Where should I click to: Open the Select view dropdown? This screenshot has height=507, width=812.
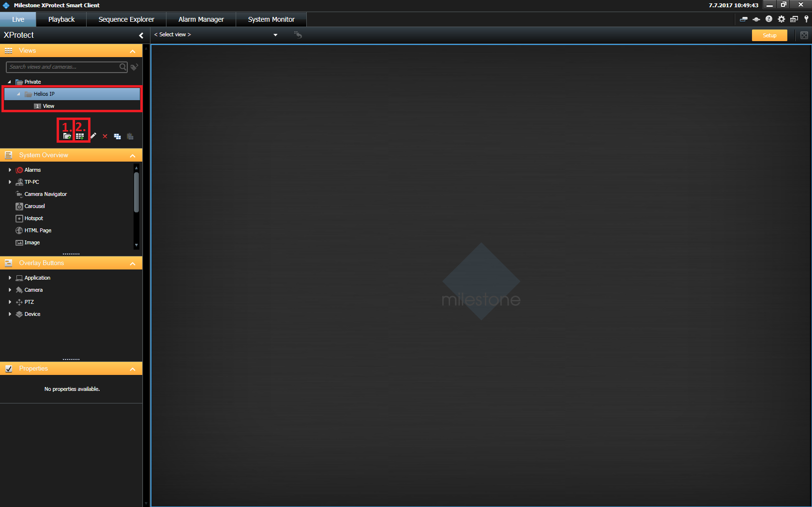(275, 35)
